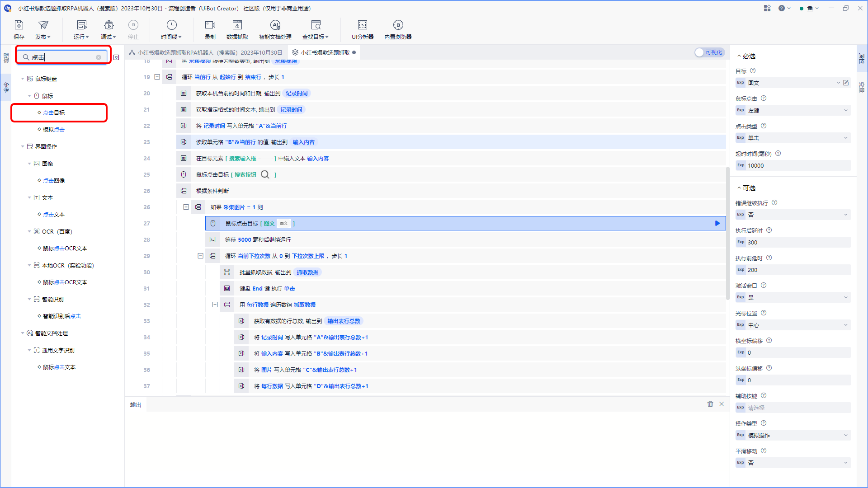The height and width of the screenshot is (488, 868).
Task: Click the trash icon in the output panel
Action: tap(710, 404)
